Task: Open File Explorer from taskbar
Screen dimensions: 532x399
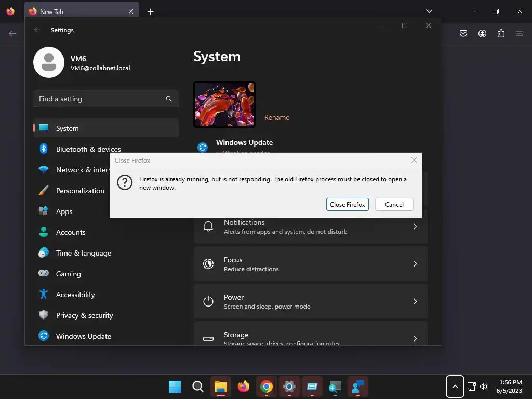Action: point(220,387)
